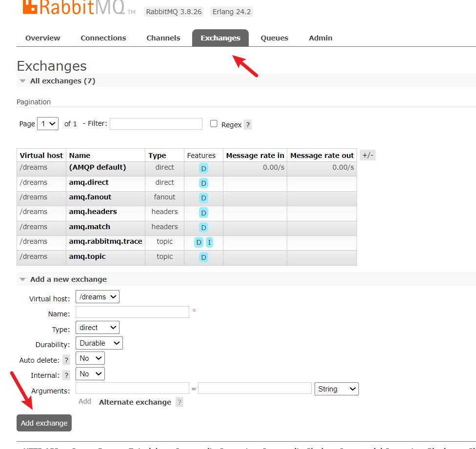Open the Page number dropdown
This screenshot has height=449, width=476.
pyautogui.click(x=48, y=124)
